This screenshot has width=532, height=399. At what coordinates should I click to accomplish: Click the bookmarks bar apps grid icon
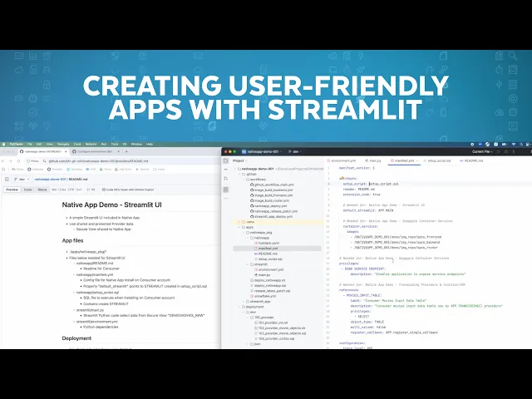pyautogui.click(x=3, y=170)
